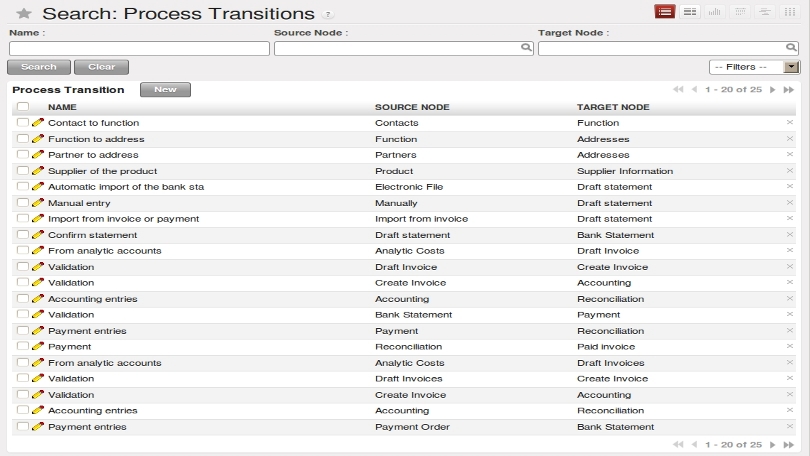Switch to the form view icon
This screenshot has width=810, height=456.
[690, 11]
